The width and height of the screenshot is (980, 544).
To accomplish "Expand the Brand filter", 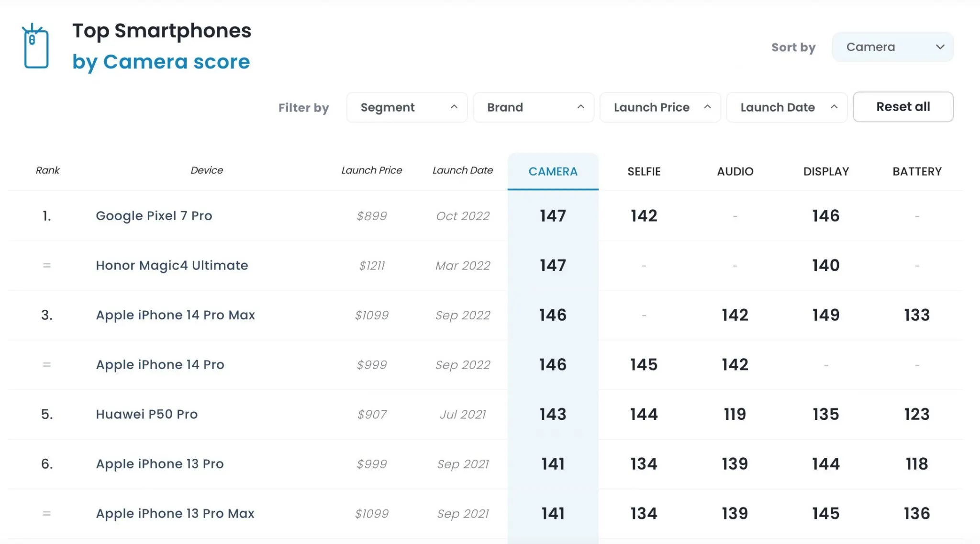I will [533, 107].
